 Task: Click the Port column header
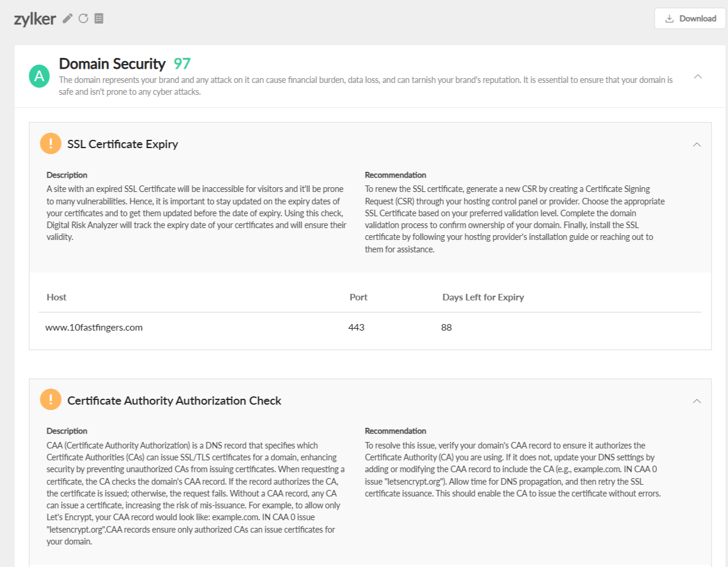[x=358, y=297]
